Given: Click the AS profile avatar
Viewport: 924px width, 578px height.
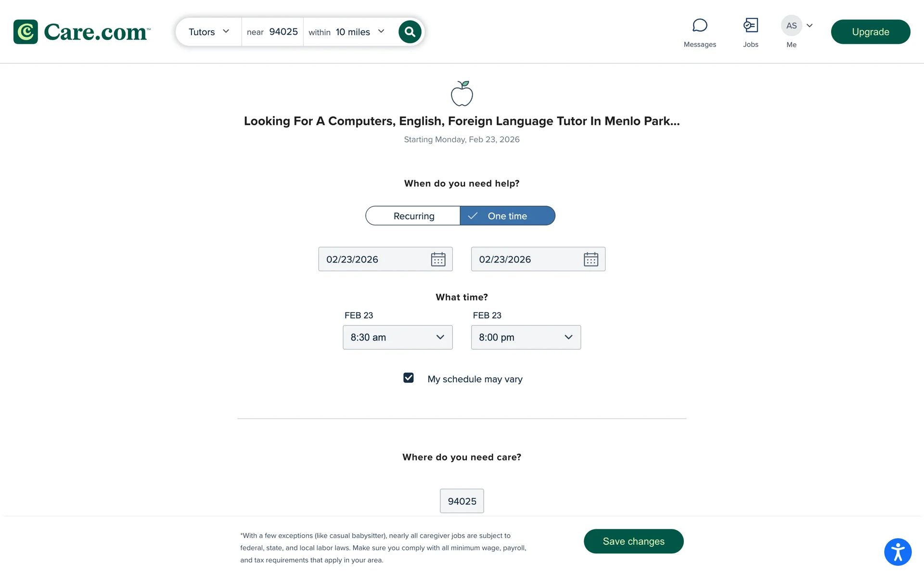Looking at the screenshot, I should click(791, 26).
